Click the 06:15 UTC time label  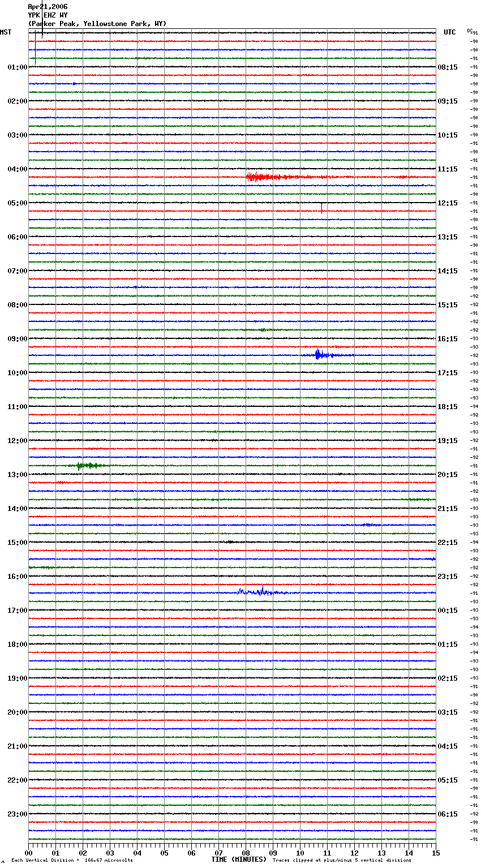448,814
